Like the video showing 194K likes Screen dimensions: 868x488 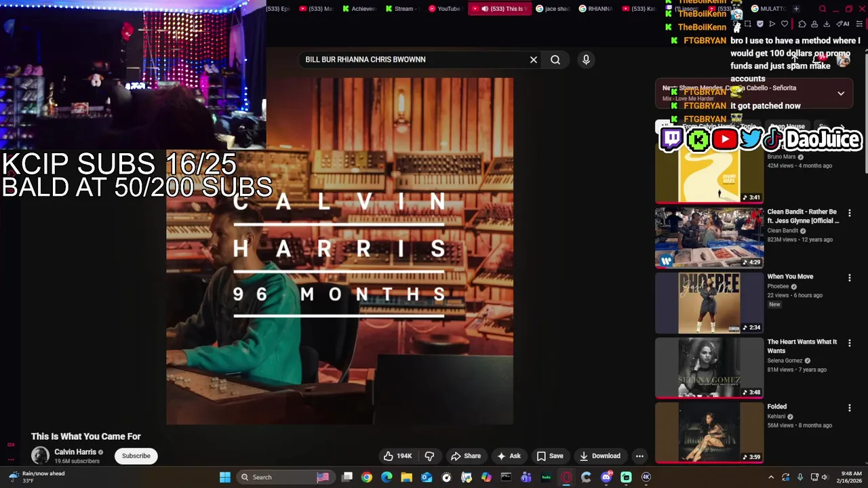click(x=397, y=456)
